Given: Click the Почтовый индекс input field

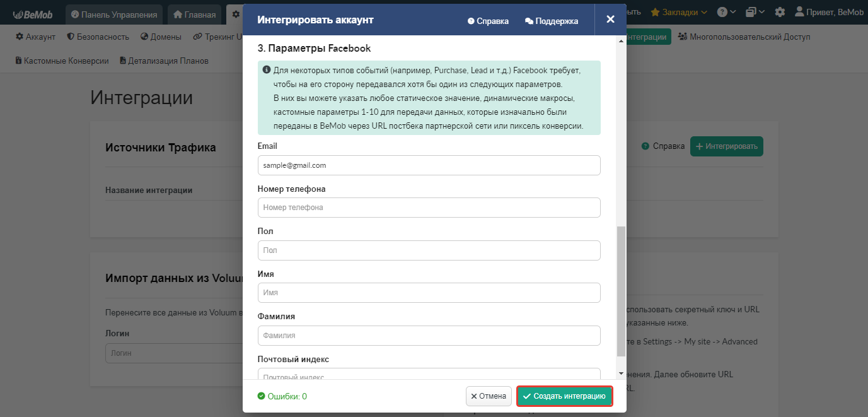Looking at the screenshot, I should 429,373.
